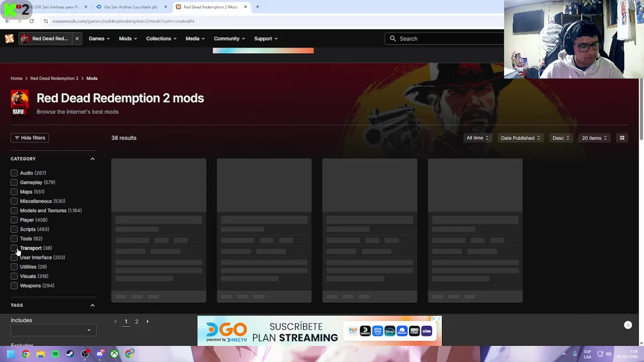Viewport: 644px width, 362px height.
Task: Open the Desc sort order dropdown
Action: coord(561,138)
